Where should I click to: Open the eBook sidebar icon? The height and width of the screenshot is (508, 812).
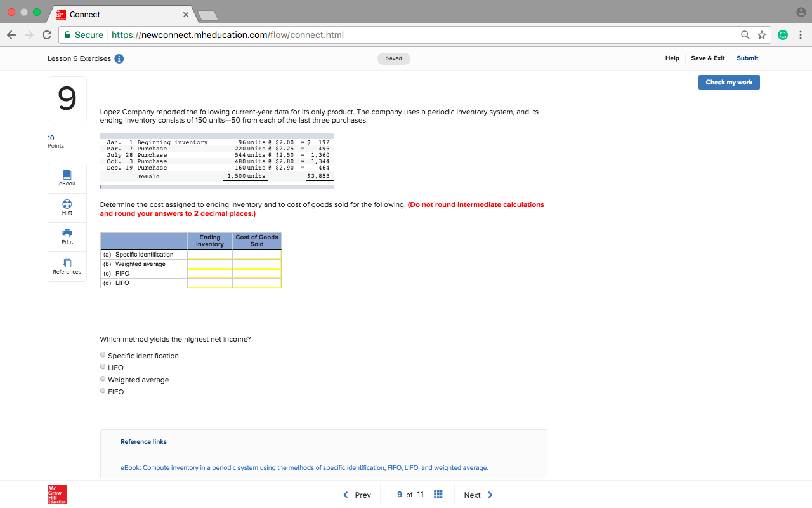[67, 178]
